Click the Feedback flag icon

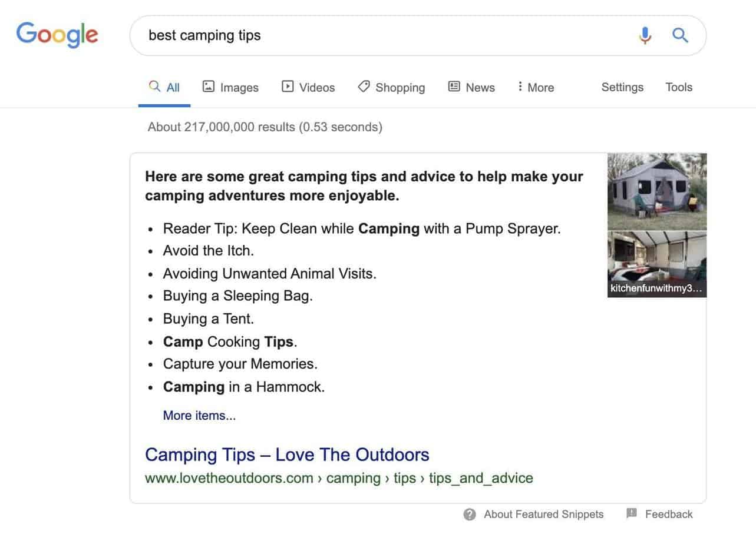click(632, 513)
